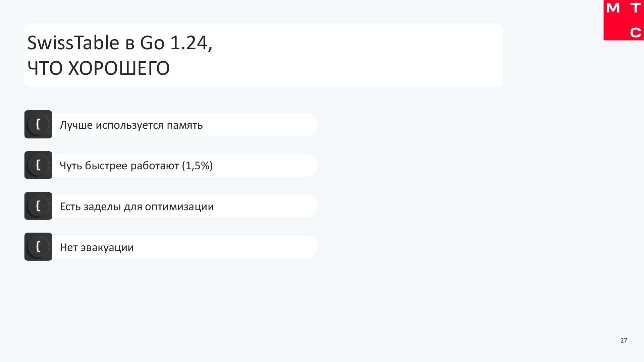Click the word "эвакуации" in the last bullet
644x362 pixels.
(107, 247)
